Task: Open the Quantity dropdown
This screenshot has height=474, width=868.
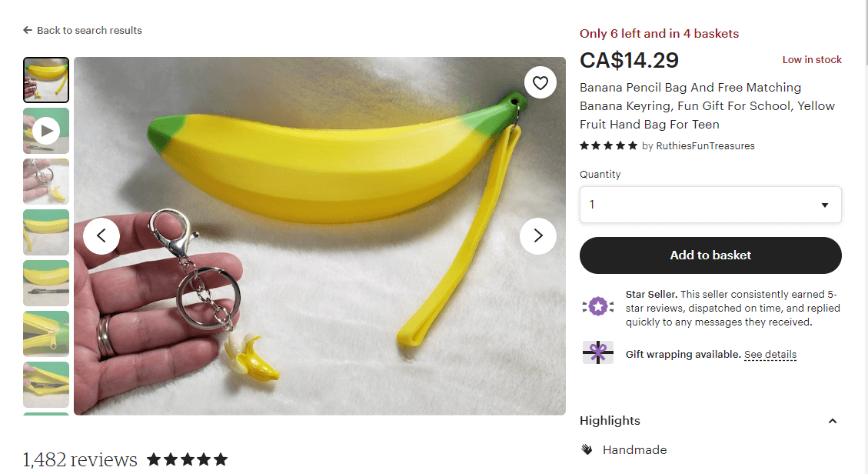Action: (x=710, y=205)
